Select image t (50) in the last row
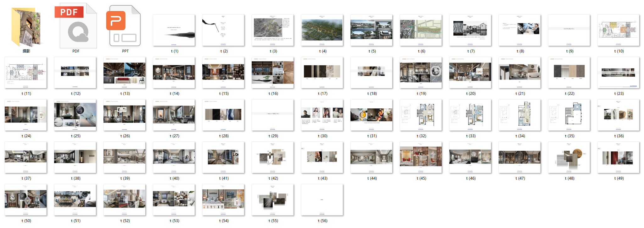 [26, 200]
